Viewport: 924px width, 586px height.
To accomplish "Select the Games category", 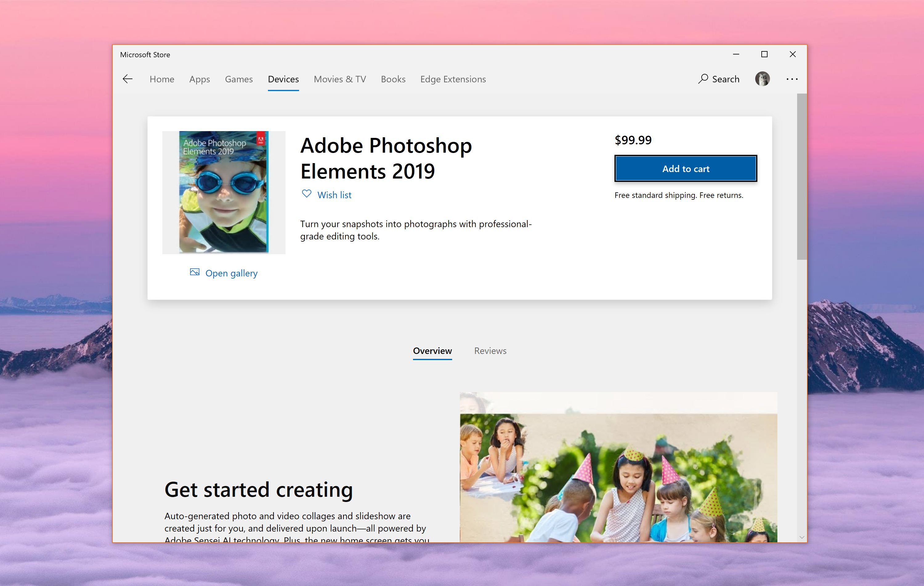I will coord(238,79).
